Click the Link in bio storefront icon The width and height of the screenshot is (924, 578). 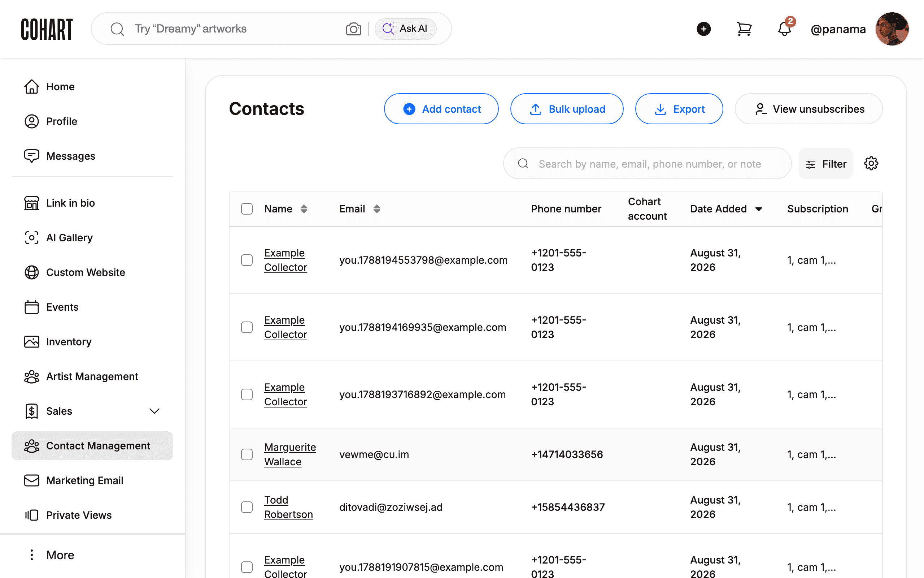pyautogui.click(x=32, y=203)
